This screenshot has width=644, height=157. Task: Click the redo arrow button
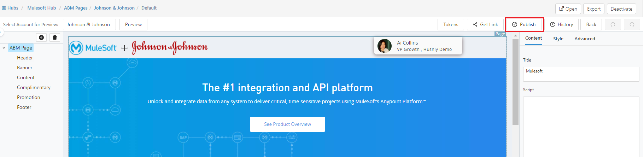click(632, 24)
